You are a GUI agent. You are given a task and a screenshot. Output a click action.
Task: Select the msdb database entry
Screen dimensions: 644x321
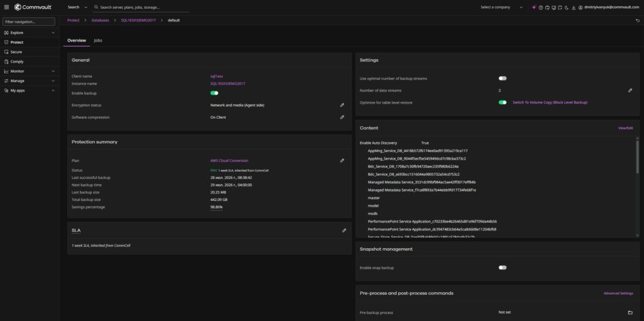point(373,214)
